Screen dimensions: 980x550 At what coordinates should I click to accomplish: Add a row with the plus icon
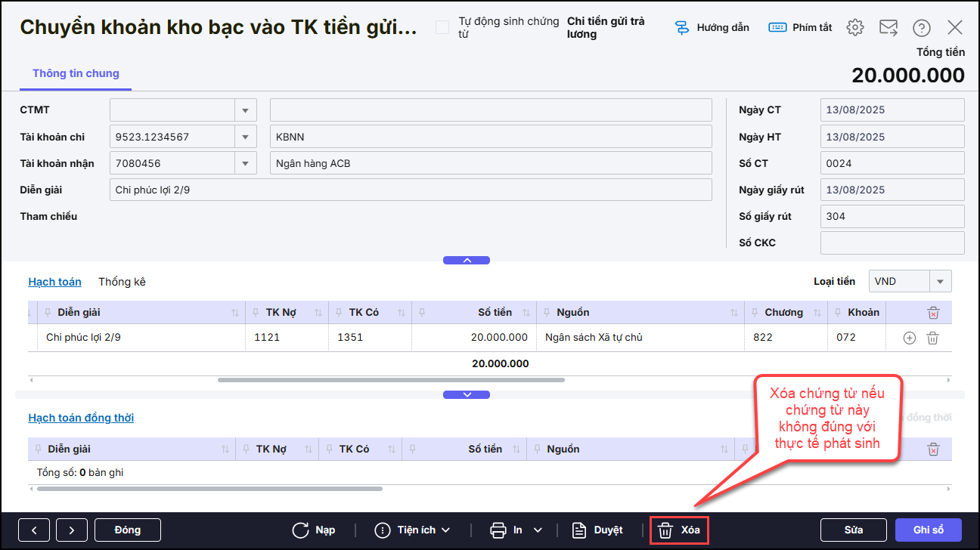click(x=910, y=338)
